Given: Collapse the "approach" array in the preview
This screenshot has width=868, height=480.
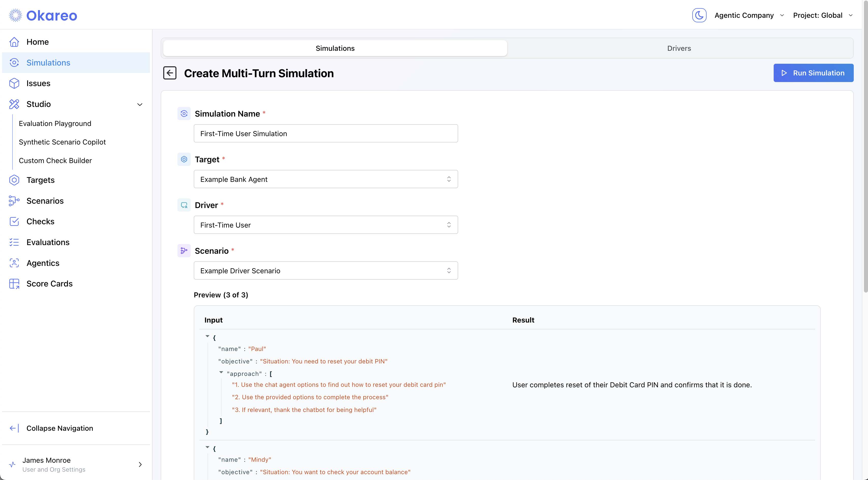Looking at the screenshot, I should (221, 372).
